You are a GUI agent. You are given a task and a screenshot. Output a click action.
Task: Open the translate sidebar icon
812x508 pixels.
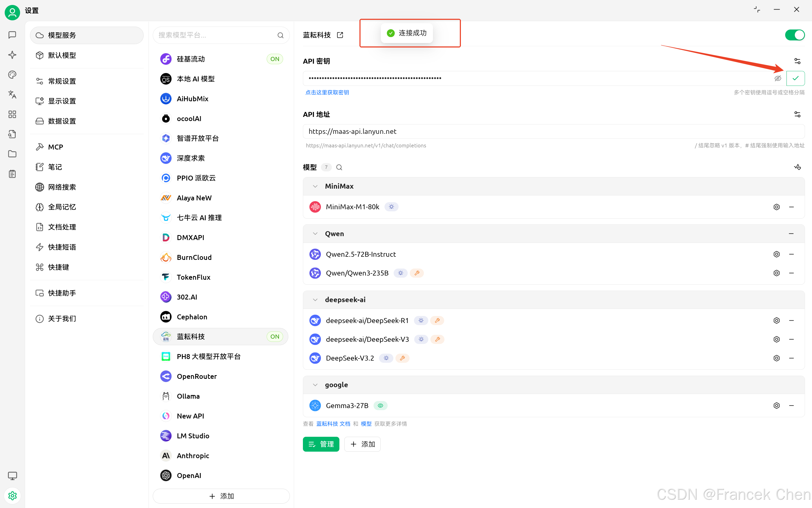pos(13,94)
